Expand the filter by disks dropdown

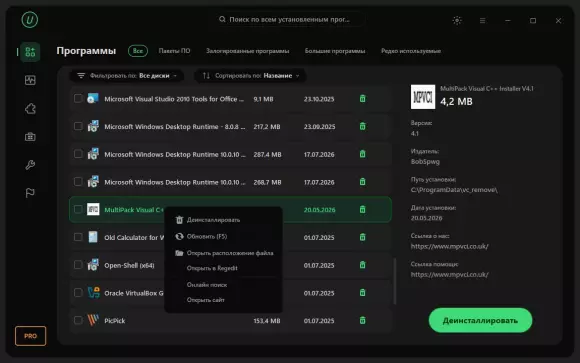click(127, 76)
